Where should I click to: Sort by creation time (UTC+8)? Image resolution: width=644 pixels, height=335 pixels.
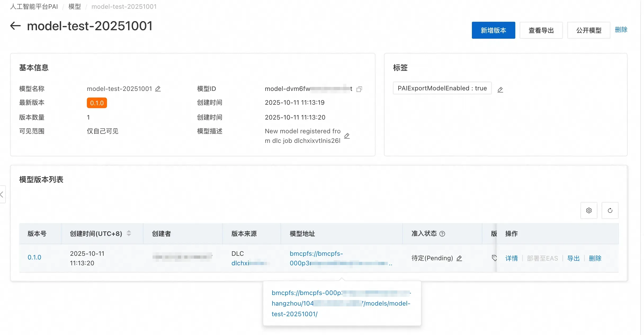click(x=129, y=233)
